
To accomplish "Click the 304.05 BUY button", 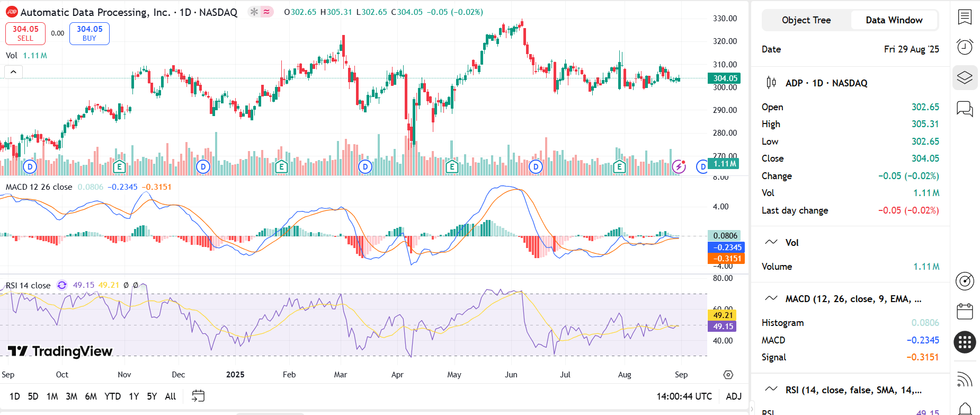I will tap(90, 33).
